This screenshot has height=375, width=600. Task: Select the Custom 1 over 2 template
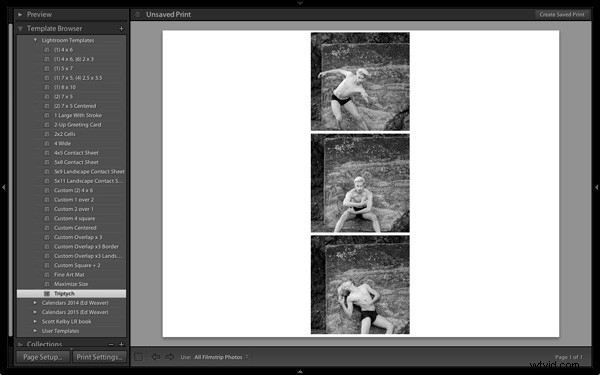[71, 200]
